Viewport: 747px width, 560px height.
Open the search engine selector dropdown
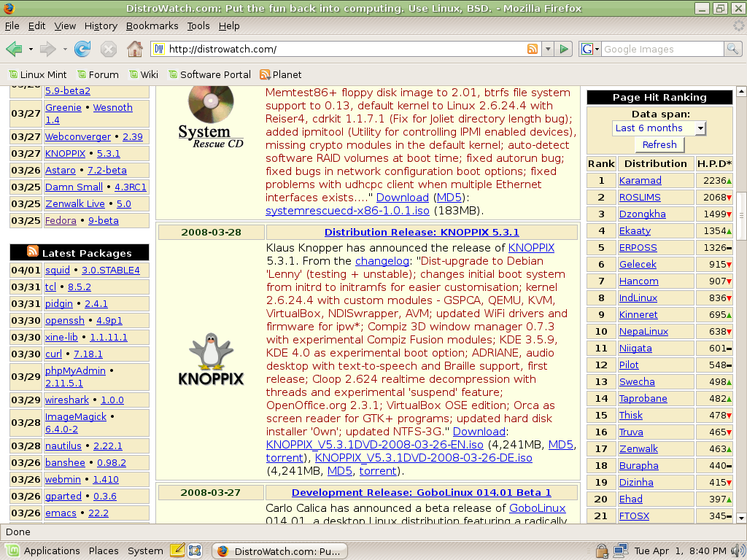(x=589, y=49)
